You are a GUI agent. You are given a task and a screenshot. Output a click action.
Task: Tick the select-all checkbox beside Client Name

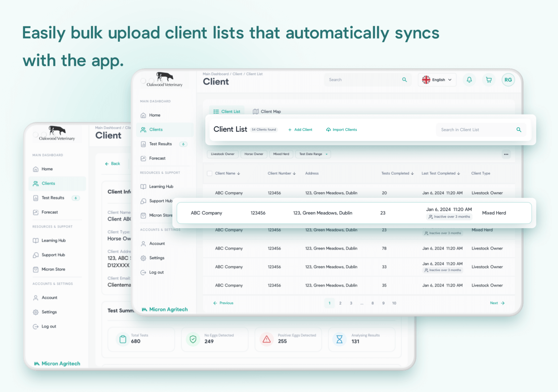pyautogui.click(x=210, y=173)
